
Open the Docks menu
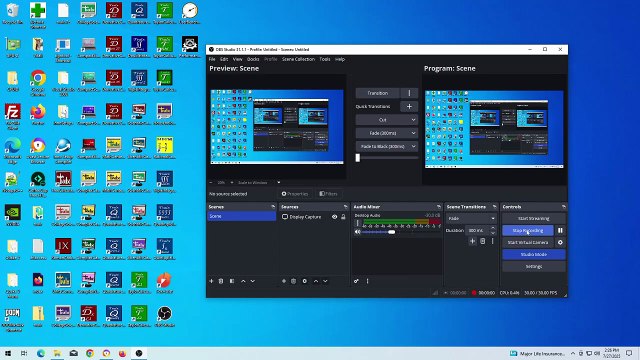[x=253, y=59]
